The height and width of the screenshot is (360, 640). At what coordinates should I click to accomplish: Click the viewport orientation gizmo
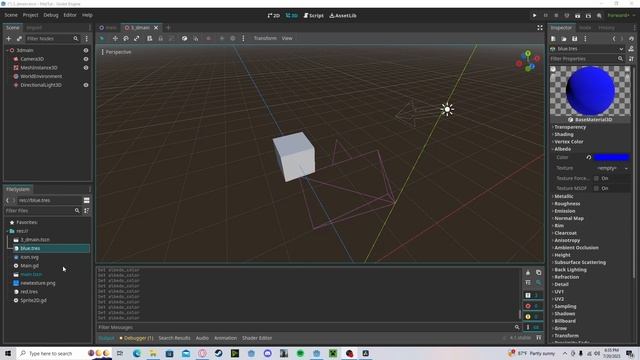528,61
